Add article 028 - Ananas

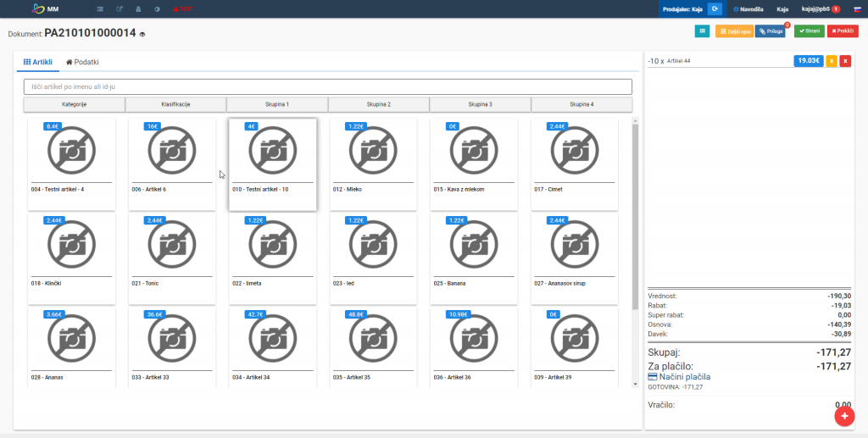click(x=71, y=347)
